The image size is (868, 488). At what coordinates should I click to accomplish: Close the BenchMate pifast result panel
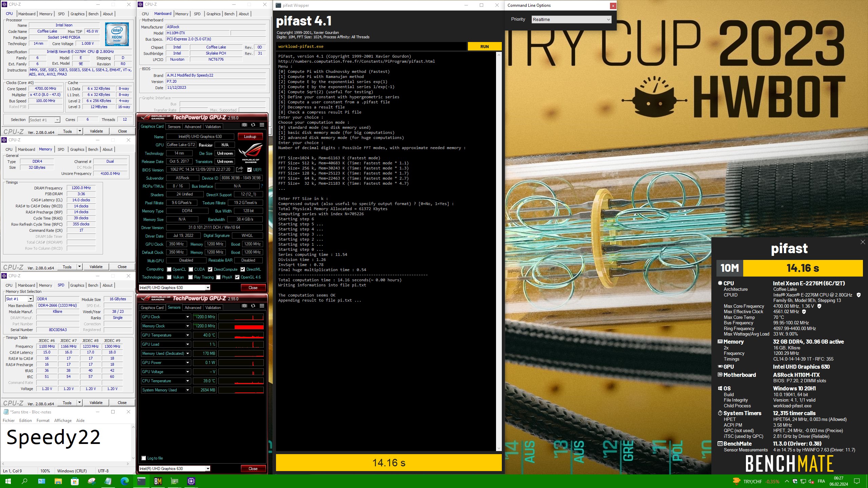point(863,242)
